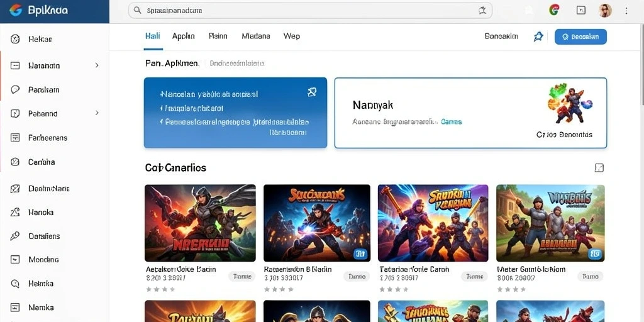Click the Canlaina sidebar icon
Viewport: 644px width, 322px height.
tap(15, 162)
